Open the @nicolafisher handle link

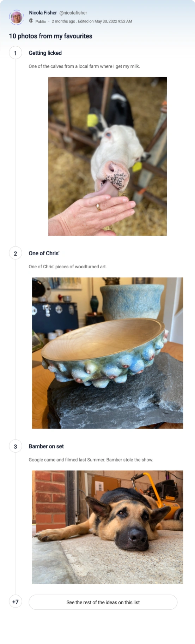73,13
